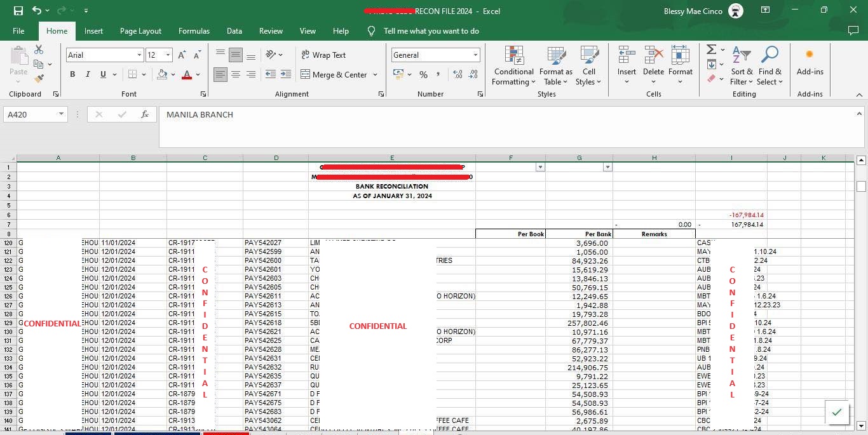Switch to the Formulas tab

click(194, 31)
